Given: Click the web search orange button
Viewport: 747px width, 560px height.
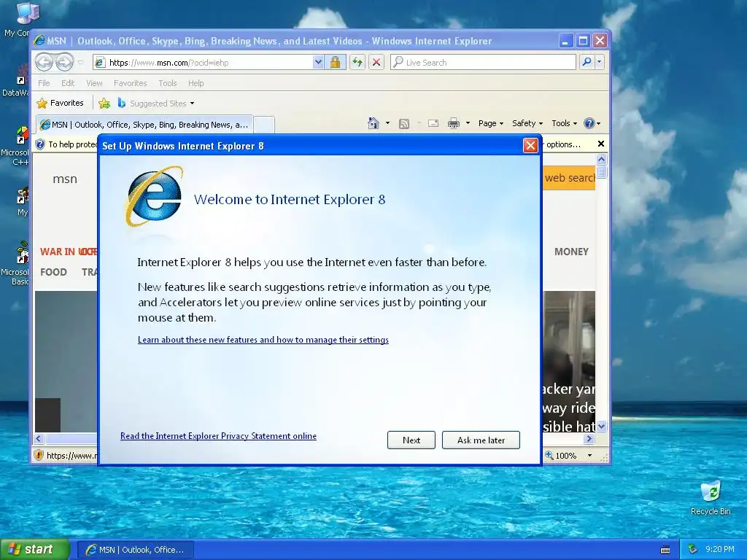Looking at the screenshot, I should (569, 178).
